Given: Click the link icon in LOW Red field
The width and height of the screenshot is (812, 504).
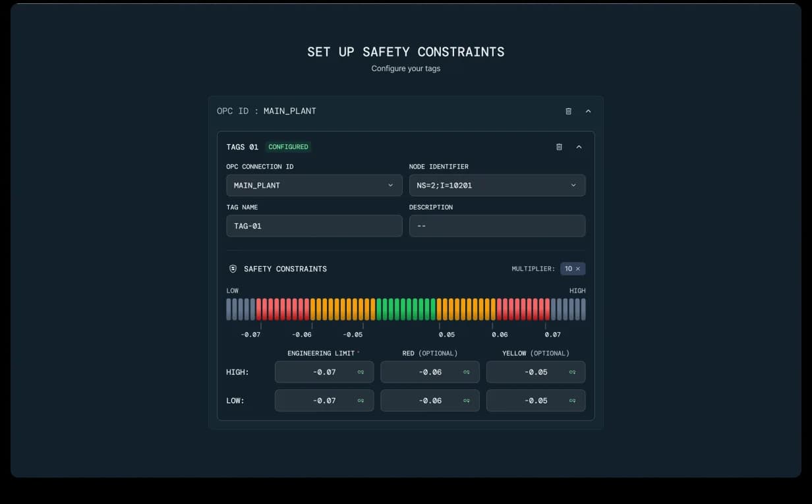Looking at the screenshot, I should (466, 401).
